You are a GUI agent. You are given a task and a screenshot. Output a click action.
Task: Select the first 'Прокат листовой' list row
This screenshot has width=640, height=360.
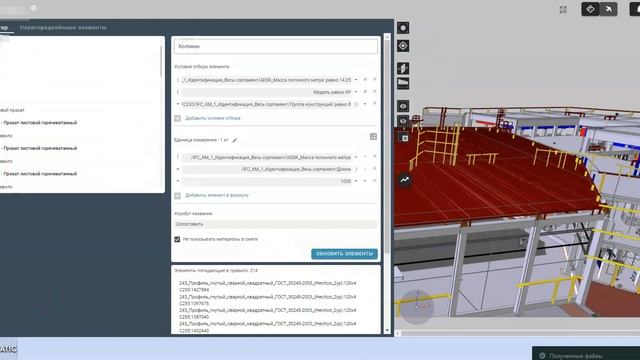click(40, 122)
